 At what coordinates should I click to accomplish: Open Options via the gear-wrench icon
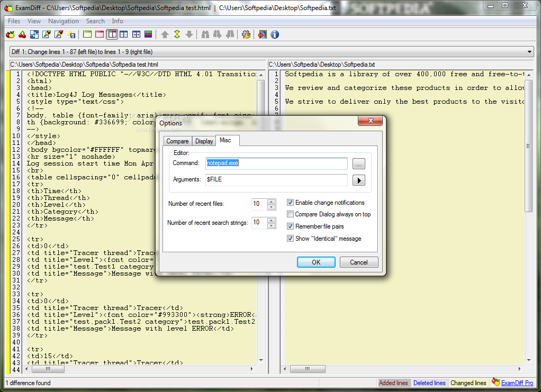tap(246, 34)
